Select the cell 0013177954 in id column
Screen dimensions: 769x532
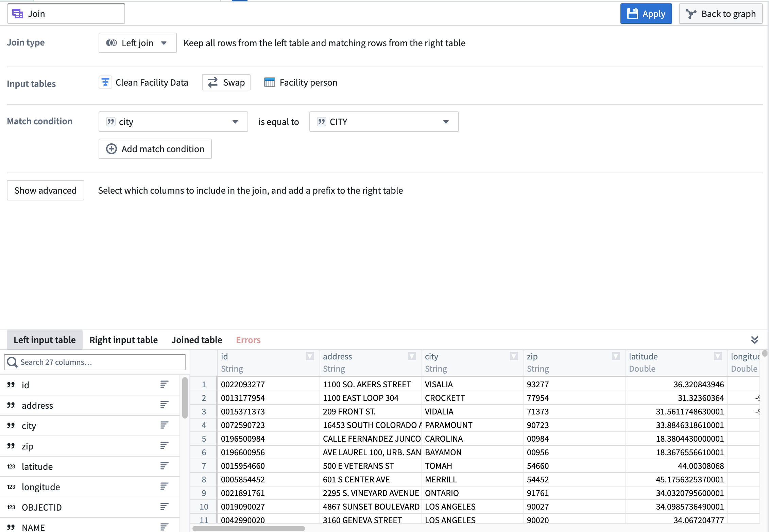pyautogui.click(x=269, y=398)
